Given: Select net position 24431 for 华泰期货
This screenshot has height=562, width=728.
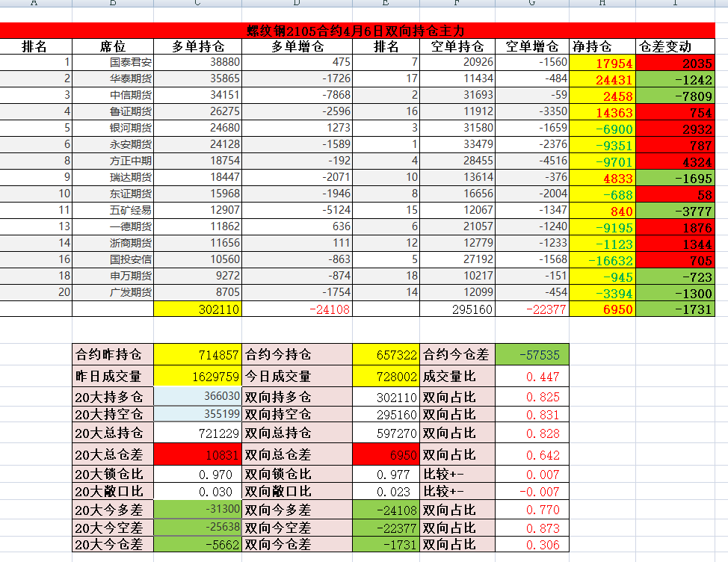Looking at the screenshot, I should (602, 79).
